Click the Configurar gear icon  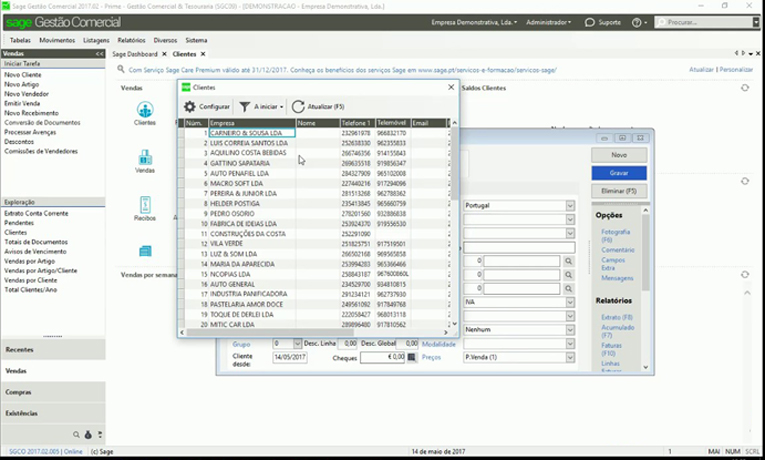[x=190, y=106]
